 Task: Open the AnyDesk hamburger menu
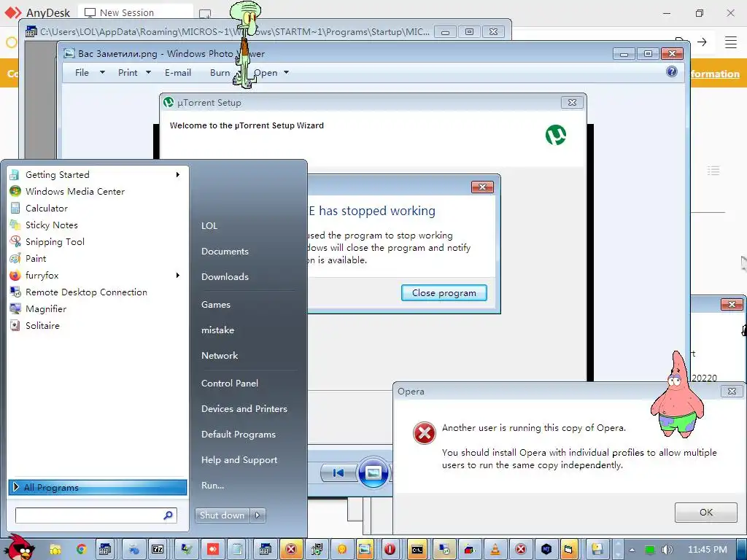pyautogui.click(x=731, y=42)
